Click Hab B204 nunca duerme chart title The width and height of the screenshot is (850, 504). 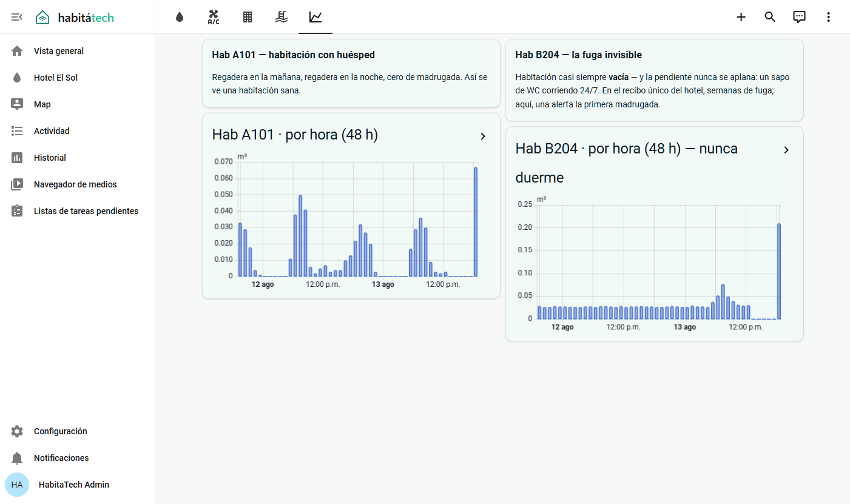click(x=626, y=163)
